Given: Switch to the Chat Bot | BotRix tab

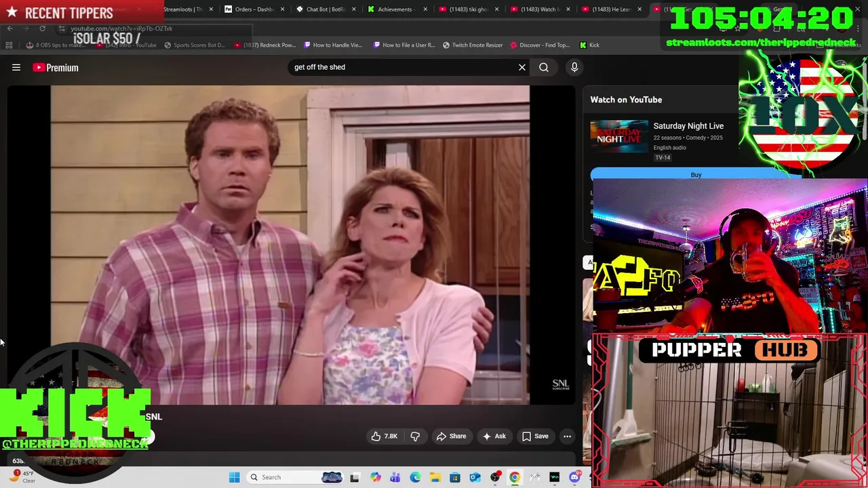Looking at the screenshot, I should (x=325, y=9).
